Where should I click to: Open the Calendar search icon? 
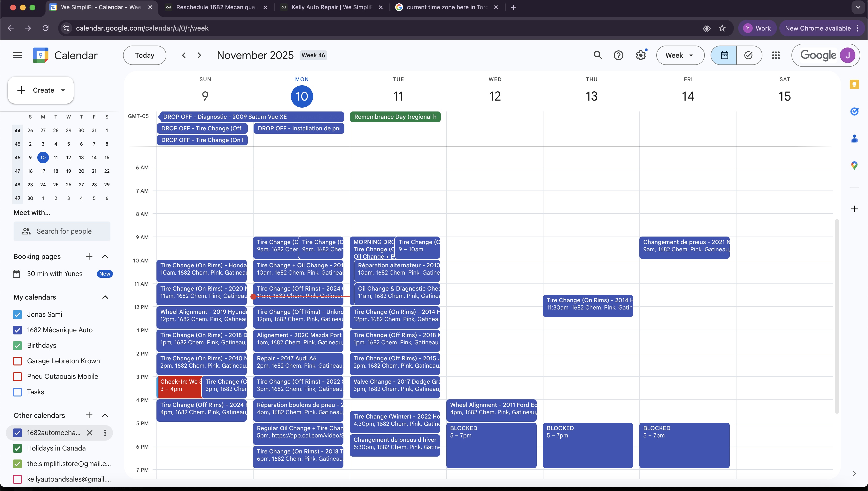598,55
